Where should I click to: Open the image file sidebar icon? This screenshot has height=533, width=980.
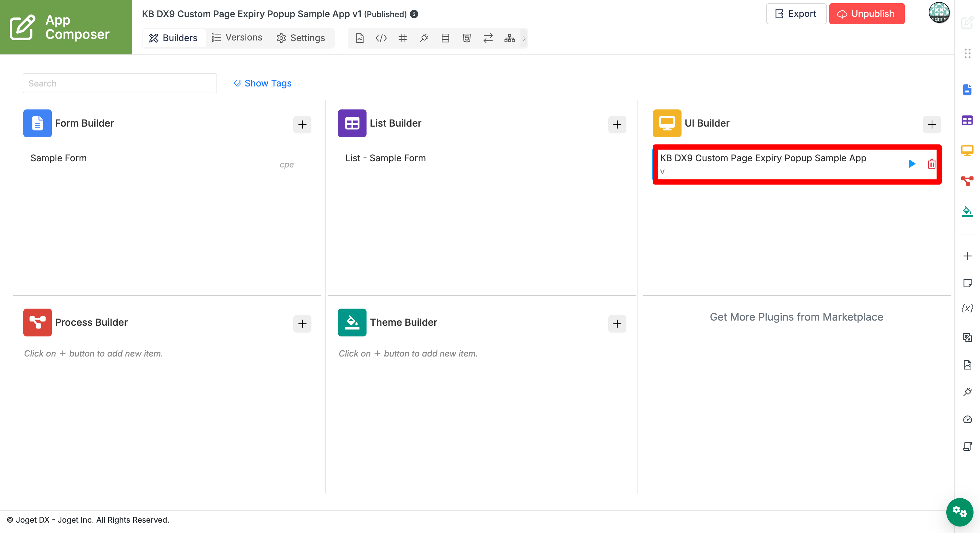(x=967, y=365)
